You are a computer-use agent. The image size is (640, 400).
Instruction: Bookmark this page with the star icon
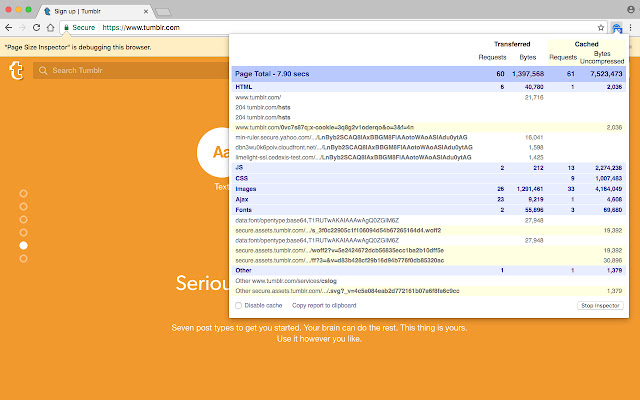602,28
